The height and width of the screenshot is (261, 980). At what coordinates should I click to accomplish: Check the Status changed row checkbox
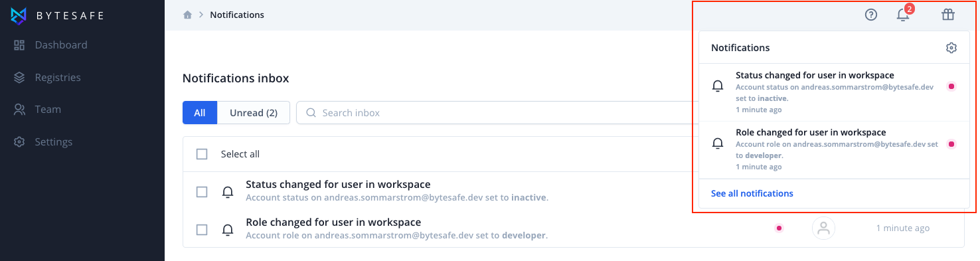[202, 192]
